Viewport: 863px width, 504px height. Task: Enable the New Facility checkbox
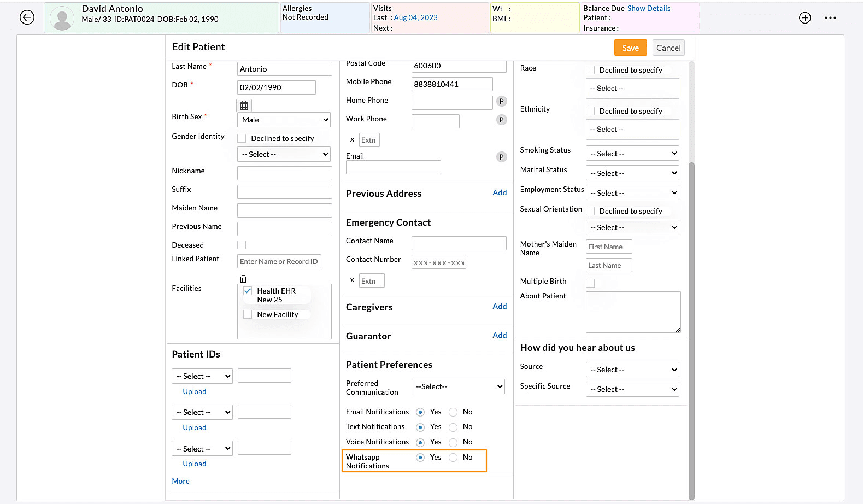(248, 314)
